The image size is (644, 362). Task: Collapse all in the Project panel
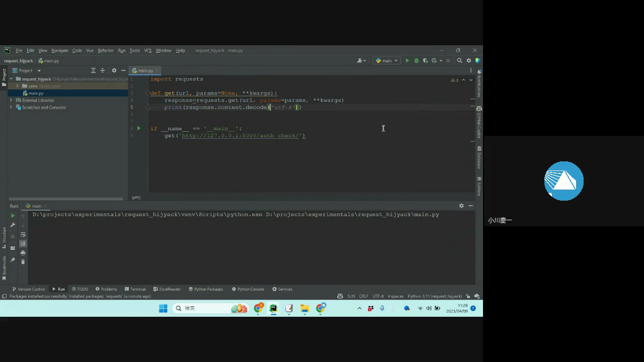pos(103,71)
